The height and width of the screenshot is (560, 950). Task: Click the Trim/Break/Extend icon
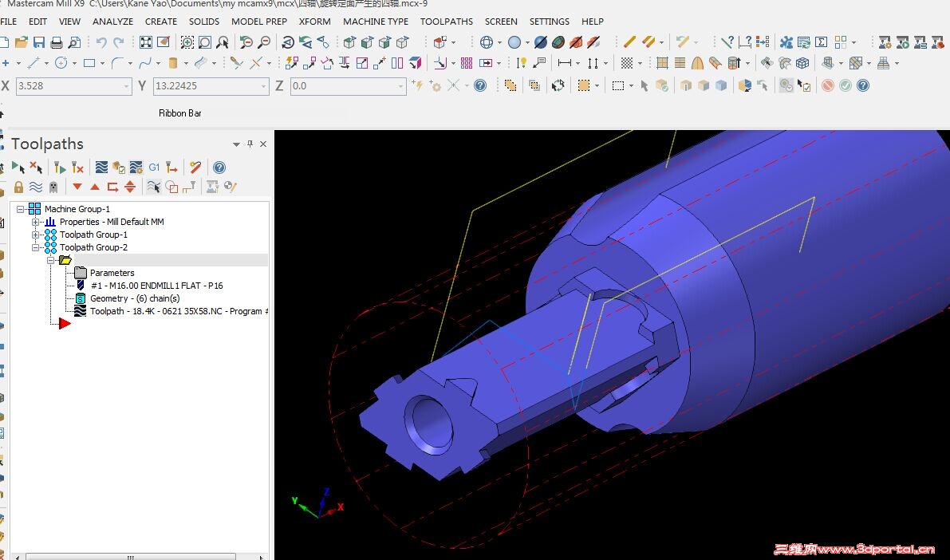(236, 62)
